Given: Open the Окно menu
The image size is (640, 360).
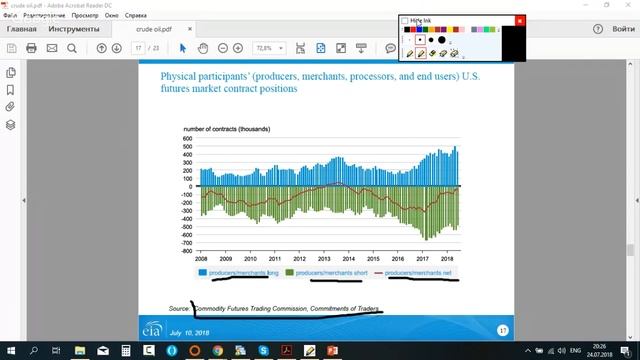Looking at the screenshot, I should [x=111, y=16].
